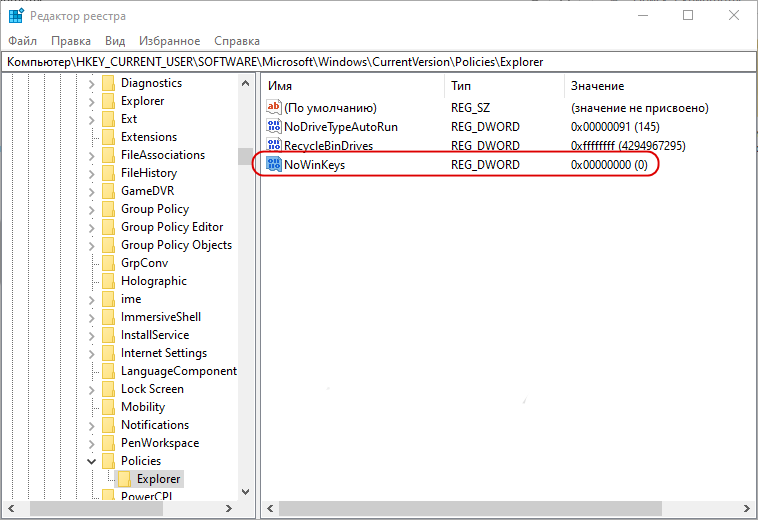758x520 pixels.
Task: Click the Internet Settings folder icon
Action: tap(109, 353)
